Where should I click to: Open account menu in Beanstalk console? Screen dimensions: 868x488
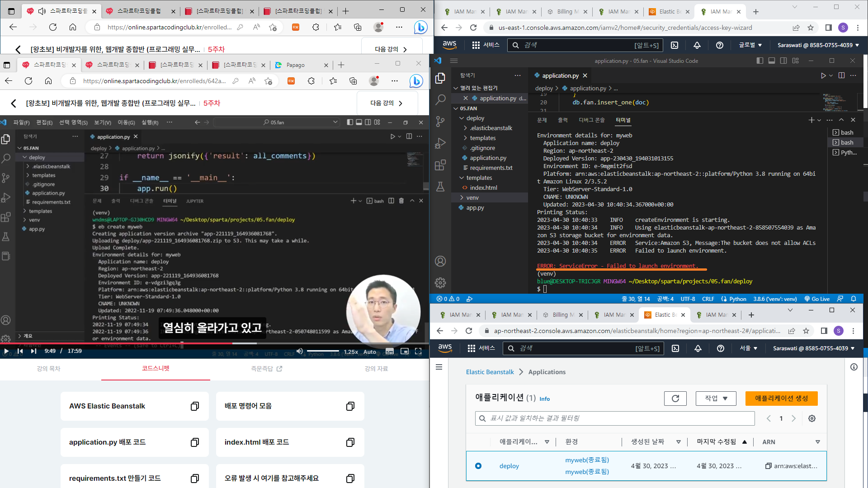(x=814, y=348)
